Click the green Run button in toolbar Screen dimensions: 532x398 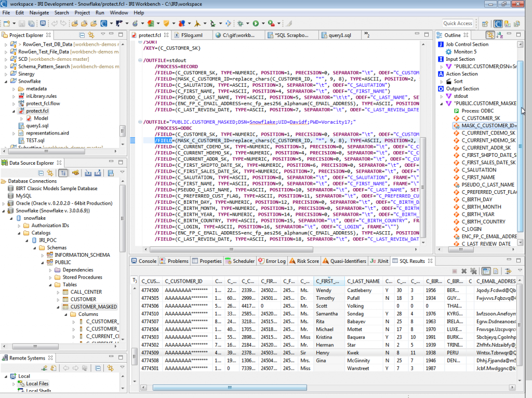[x=256, y=23]
